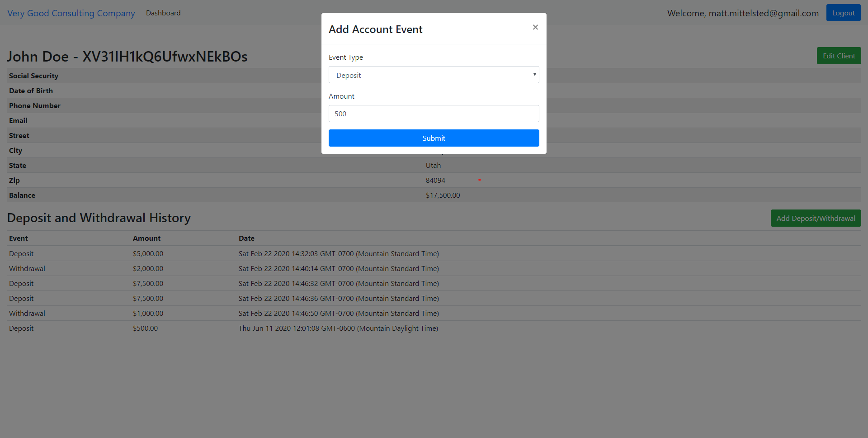Viewport: 868px width, 438px height.
Task: Select the State value Utah
Action: tap(433, 165)
